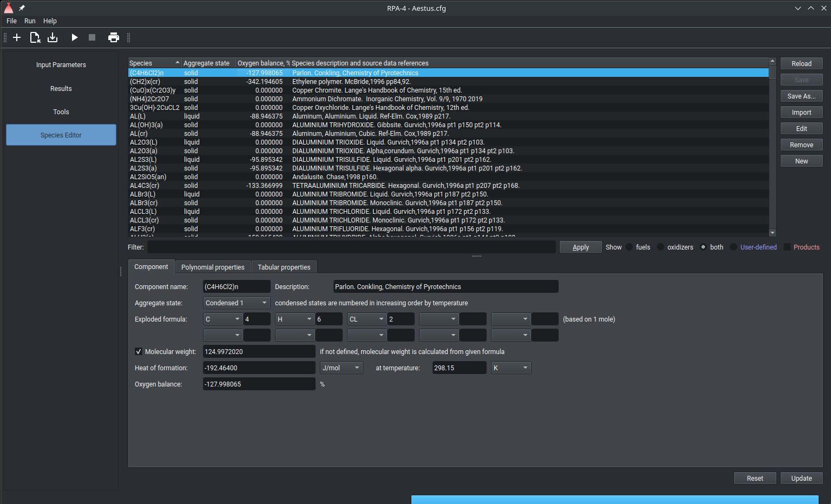This screenshot has width=831, height=504.
Task: Click the Filter text input field
Action: click(x=351, y=247)
